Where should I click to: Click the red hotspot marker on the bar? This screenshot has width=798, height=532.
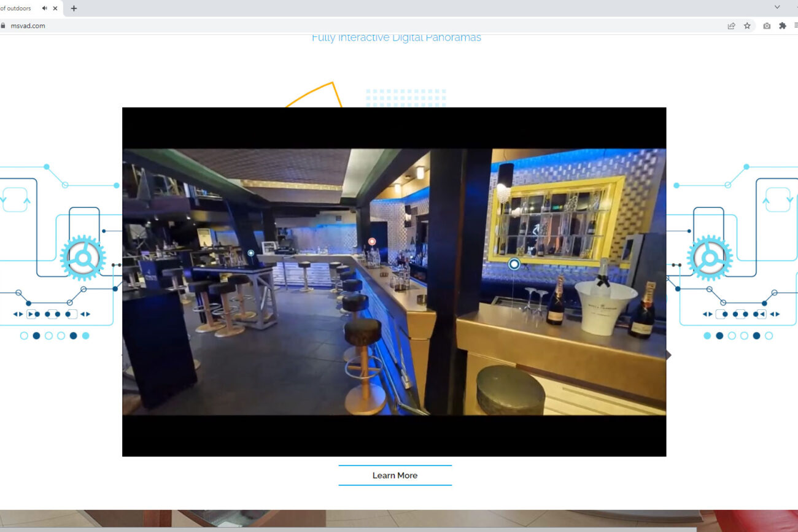click(x=371, y=242)
